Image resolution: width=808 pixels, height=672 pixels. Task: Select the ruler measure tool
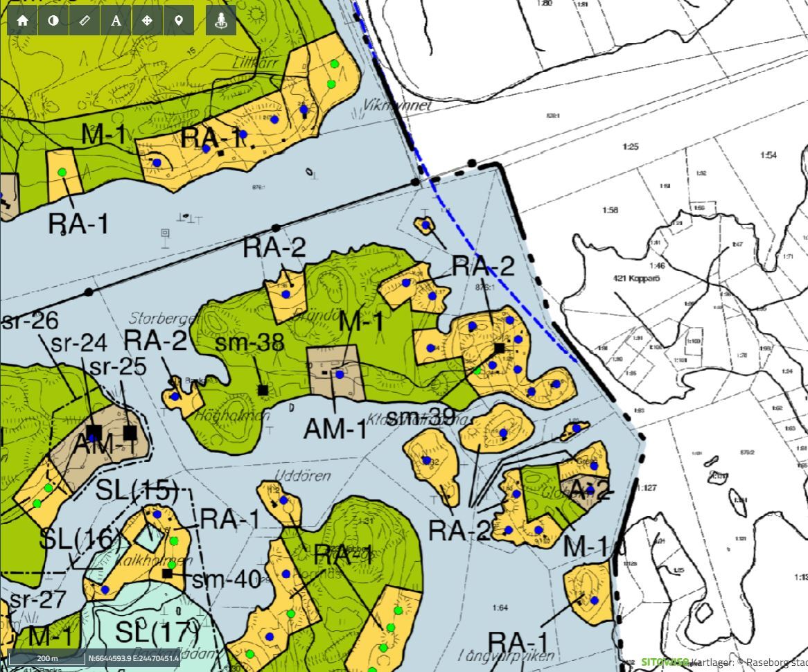point(85,20)
